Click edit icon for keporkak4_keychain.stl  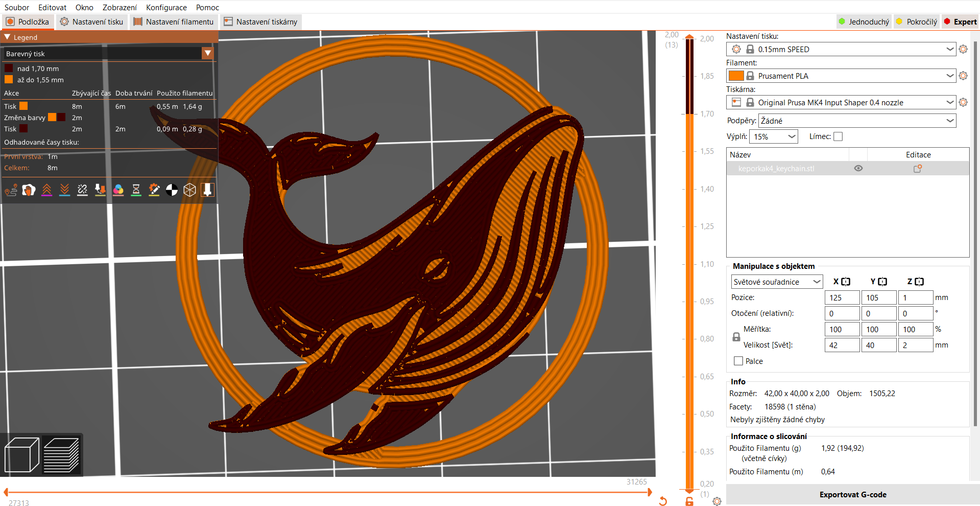click(x=918, y=168)
